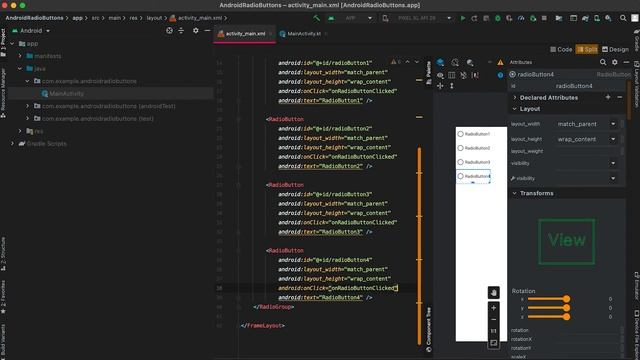Click the blue info icon beside radioButton4
The height and width of the screenshot is (360, 640).
500,75
